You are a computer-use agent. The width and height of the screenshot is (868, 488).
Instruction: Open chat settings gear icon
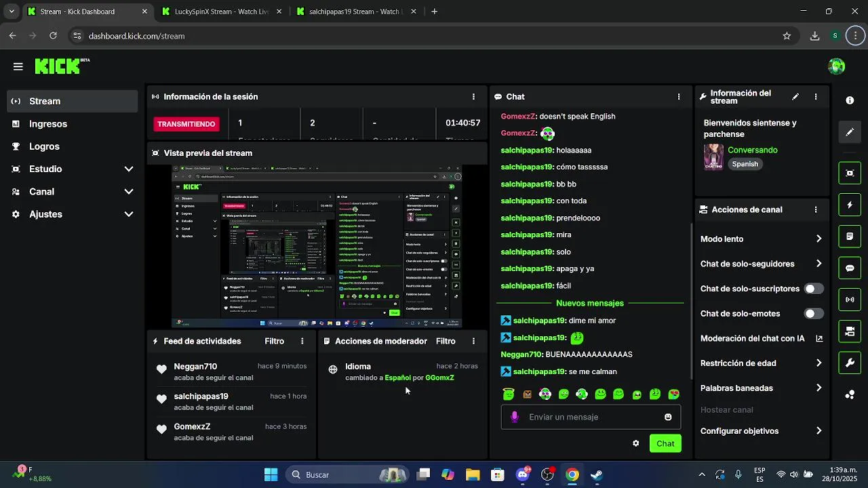pyautogui.click(x=635, y=444)
